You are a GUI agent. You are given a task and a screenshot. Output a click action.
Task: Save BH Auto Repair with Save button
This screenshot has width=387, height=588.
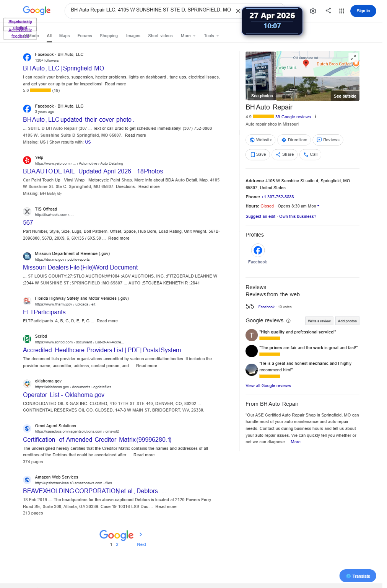tap(258, 155)
